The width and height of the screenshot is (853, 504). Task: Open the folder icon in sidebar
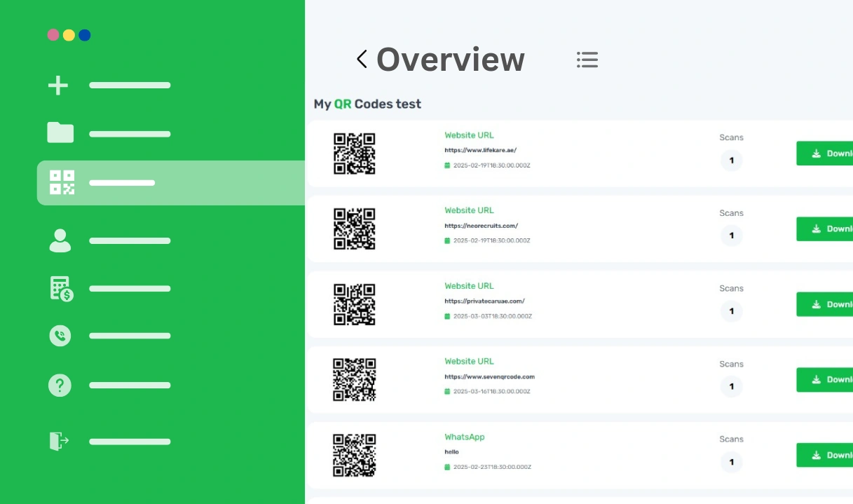click(60, 132)
